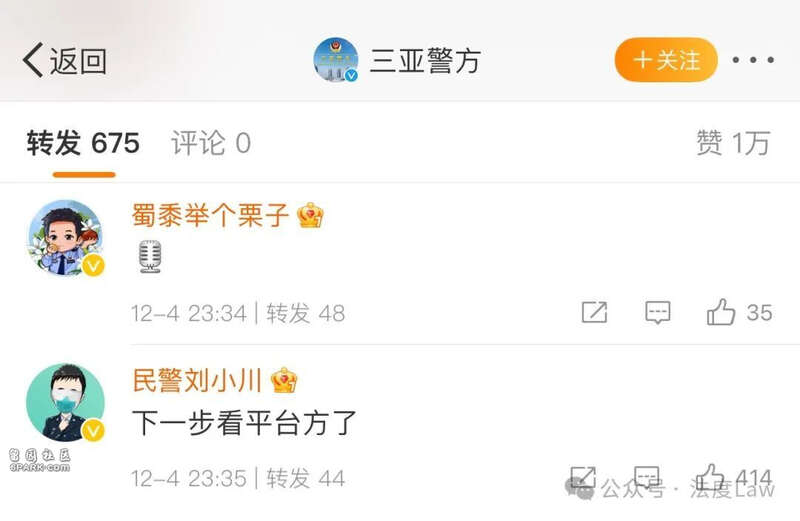
Task: Tap the repost icon on 蜀黍举个栗子's post
Action: tap(594, 312)
